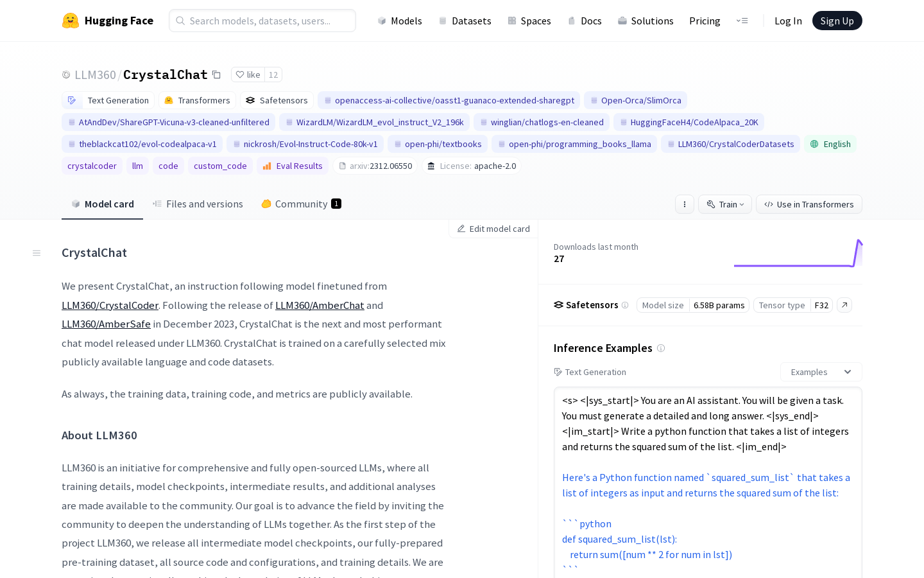Open the open-phi/textbooks dataset tag

[438, 144]
